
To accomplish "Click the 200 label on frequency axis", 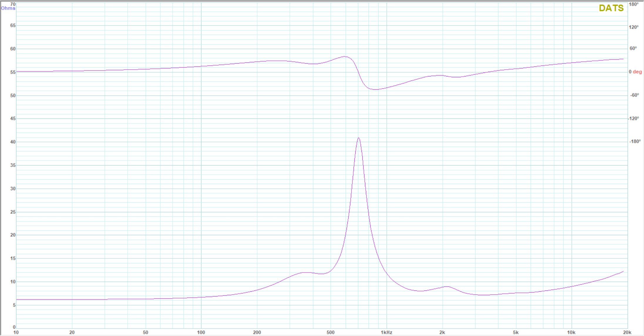I will 257,332.
